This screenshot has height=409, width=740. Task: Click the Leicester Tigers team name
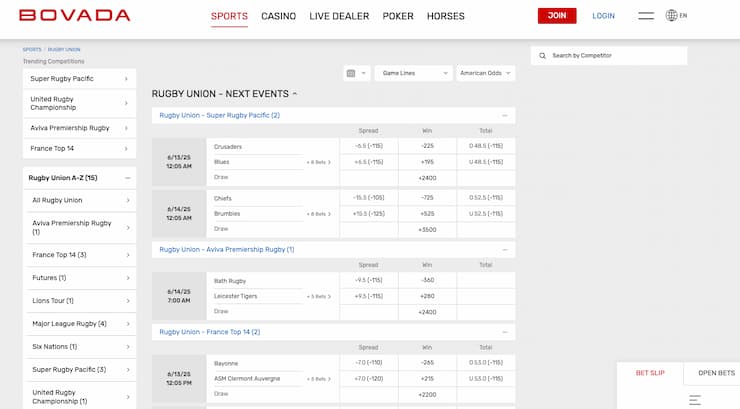tap(235, 296)
